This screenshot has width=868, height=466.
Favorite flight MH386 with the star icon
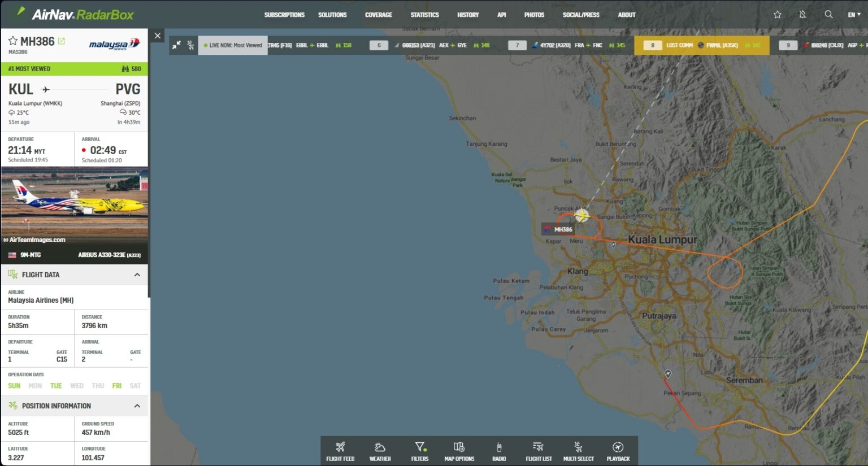tap(13, 41)
